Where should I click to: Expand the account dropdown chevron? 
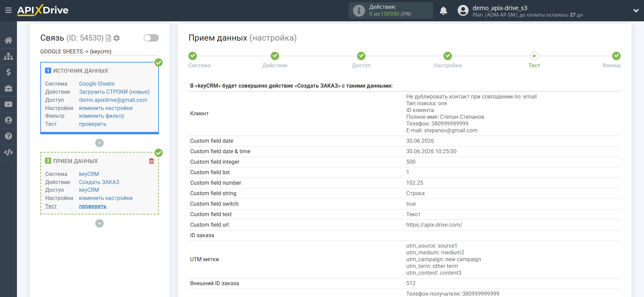click(636, 10)
